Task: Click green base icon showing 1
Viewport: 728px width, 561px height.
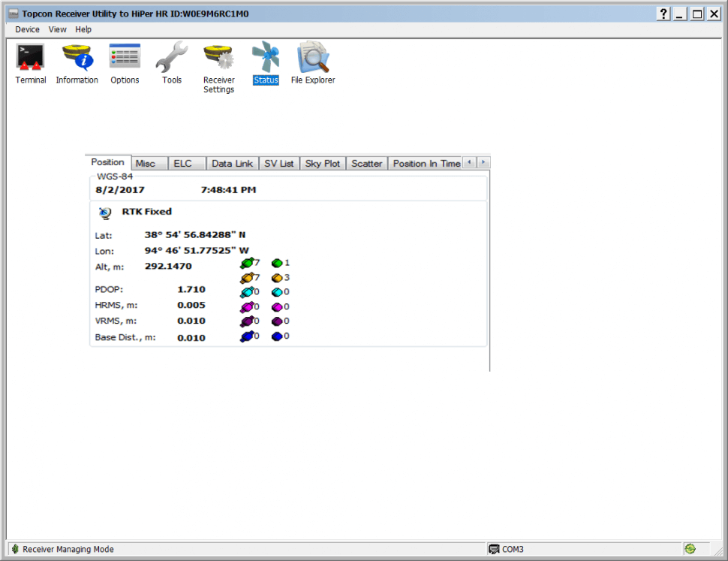Action: (x=277, y=264)
